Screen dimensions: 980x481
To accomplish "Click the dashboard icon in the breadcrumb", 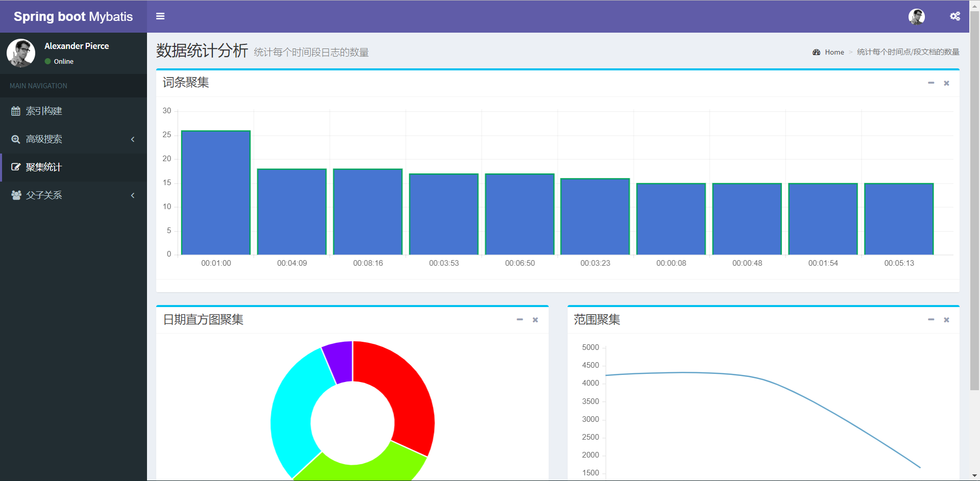I will 816,52.
